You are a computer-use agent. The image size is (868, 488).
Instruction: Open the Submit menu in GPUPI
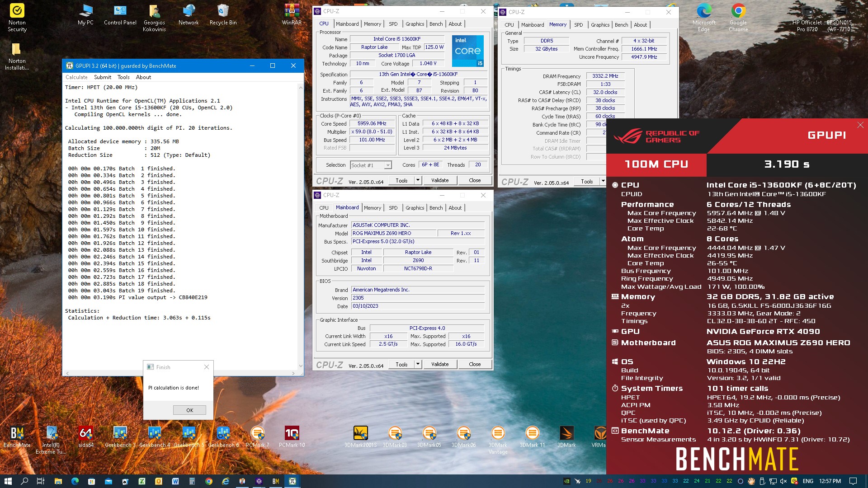pos(103,77)
